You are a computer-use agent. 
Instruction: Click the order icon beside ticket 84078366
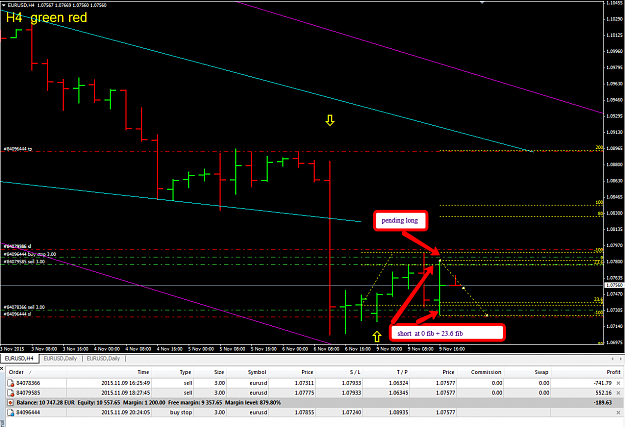click(11, 383)
